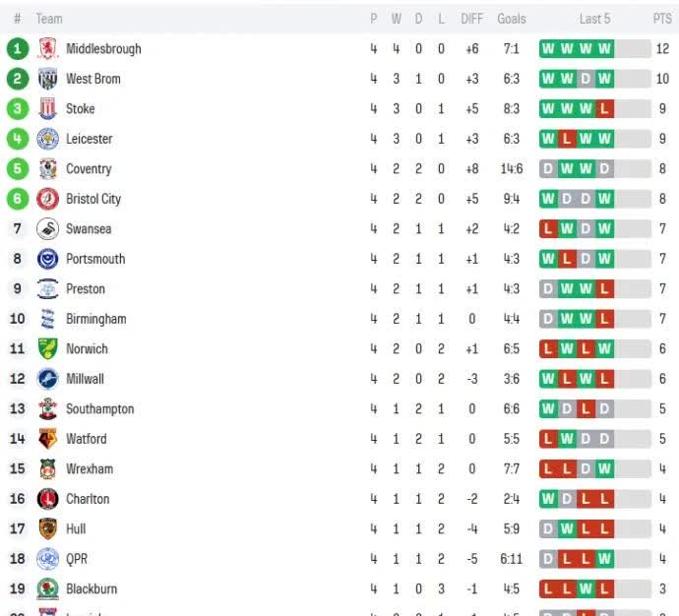Open the Portsmouth club crest
Screen dimensions: 679x616
47,259
